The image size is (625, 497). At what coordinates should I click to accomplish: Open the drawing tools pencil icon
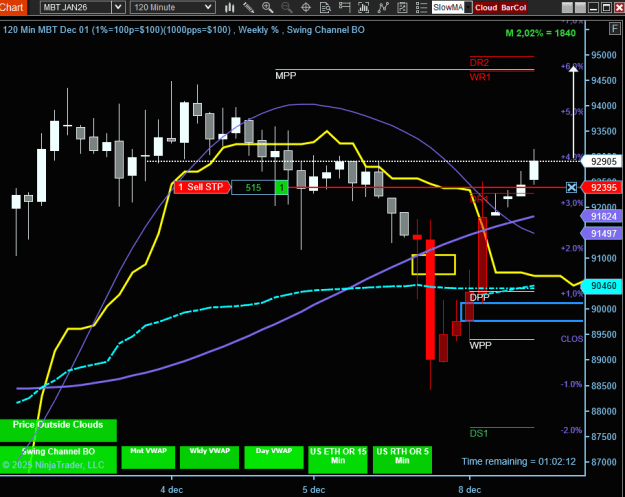coord(249,7)
